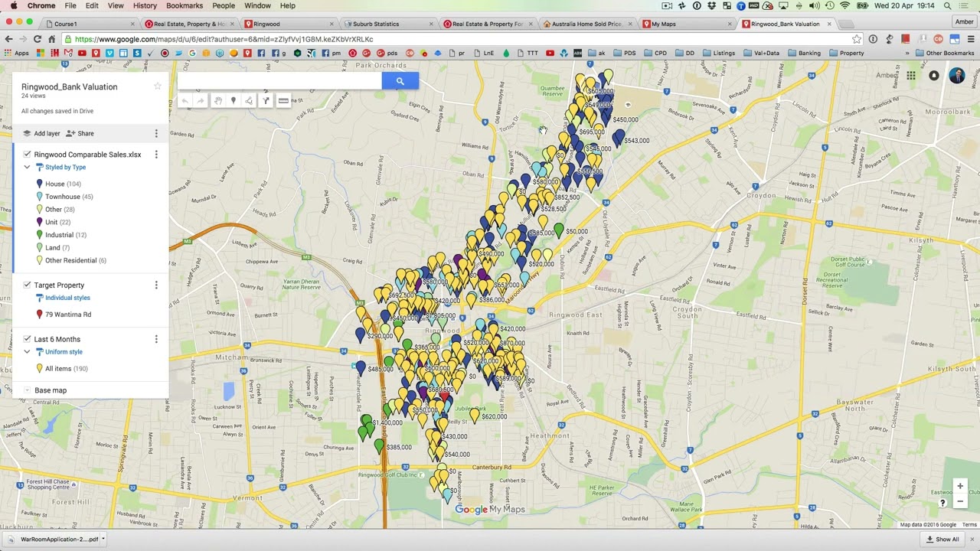Expand the Base map options
The width and height of the screenshot is (980, 551).
click(27, 390)
